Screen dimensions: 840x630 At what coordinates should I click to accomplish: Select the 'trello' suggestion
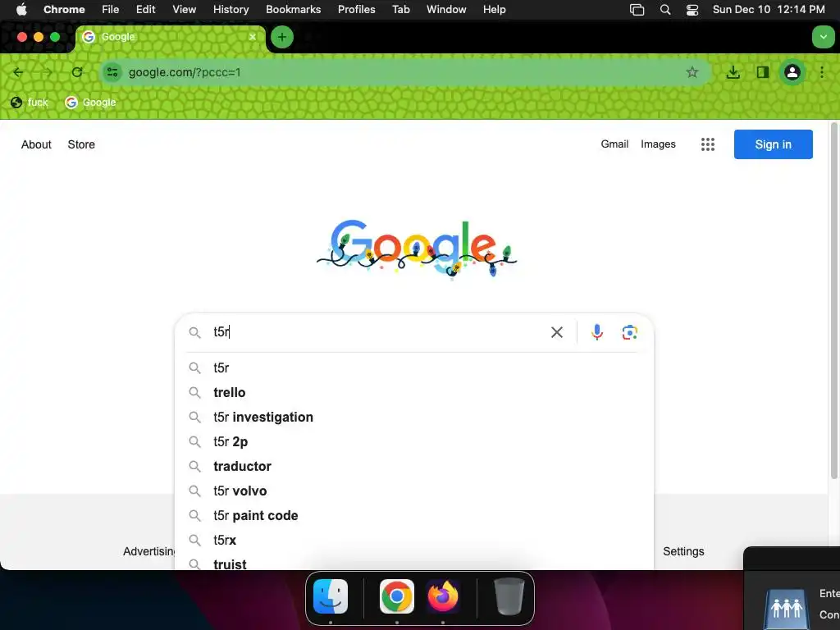click(x=414, y=392)
